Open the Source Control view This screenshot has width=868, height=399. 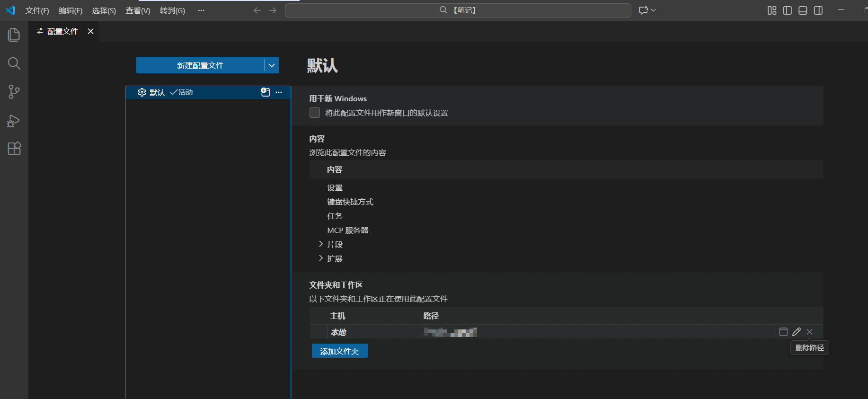pos(14,92)
